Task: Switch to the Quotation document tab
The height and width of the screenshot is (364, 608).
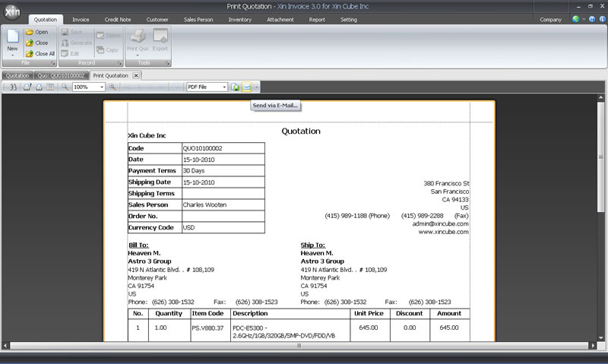Action: point(17,75)
